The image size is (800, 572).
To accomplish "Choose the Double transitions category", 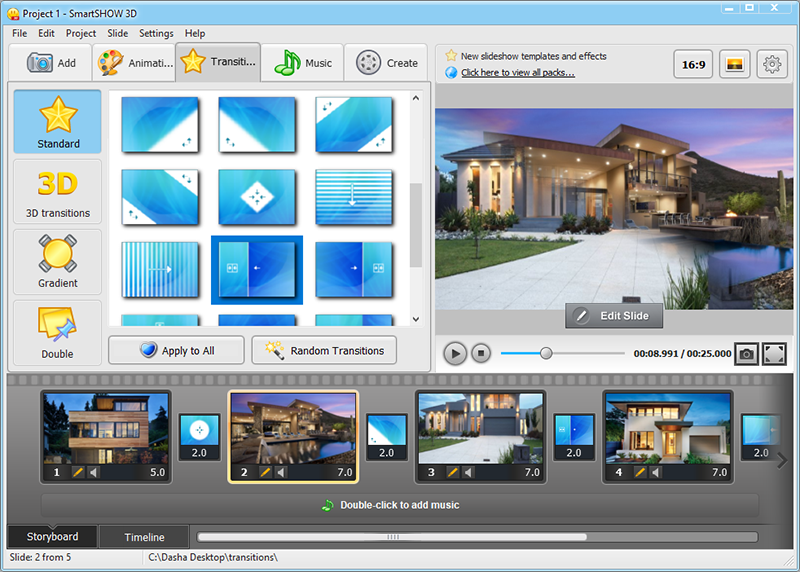I will tap(58, 332).
